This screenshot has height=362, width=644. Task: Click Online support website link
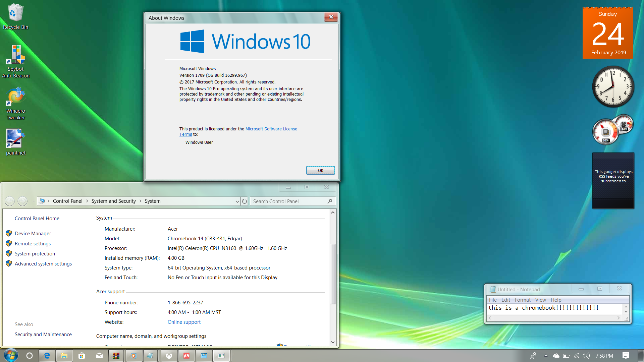(184, 322)
